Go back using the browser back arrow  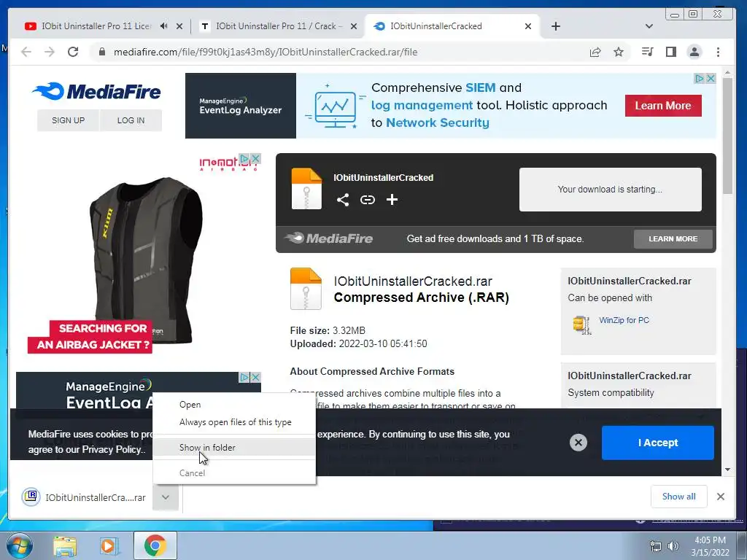(26, 52)
